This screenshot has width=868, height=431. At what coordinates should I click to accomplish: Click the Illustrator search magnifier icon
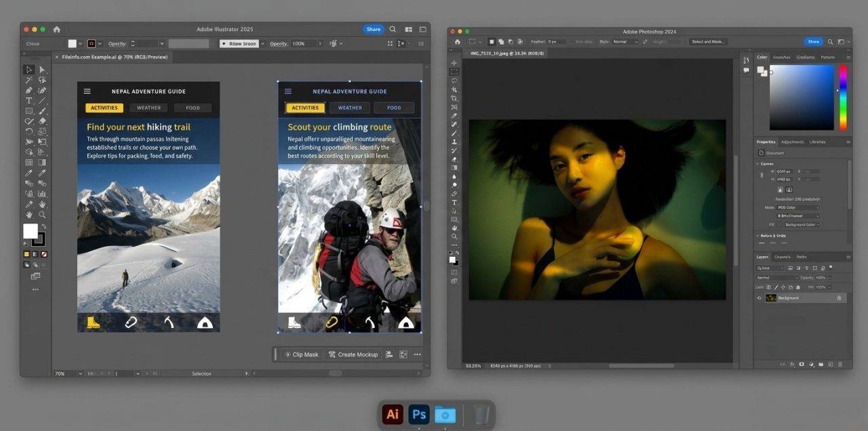click(x=393, y=29)
